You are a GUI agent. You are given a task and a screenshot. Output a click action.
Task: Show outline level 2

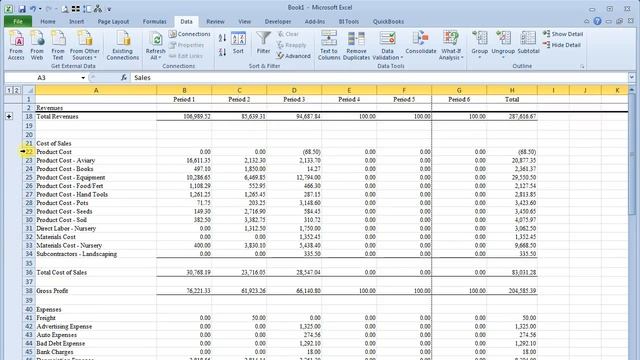coord(17,90)
